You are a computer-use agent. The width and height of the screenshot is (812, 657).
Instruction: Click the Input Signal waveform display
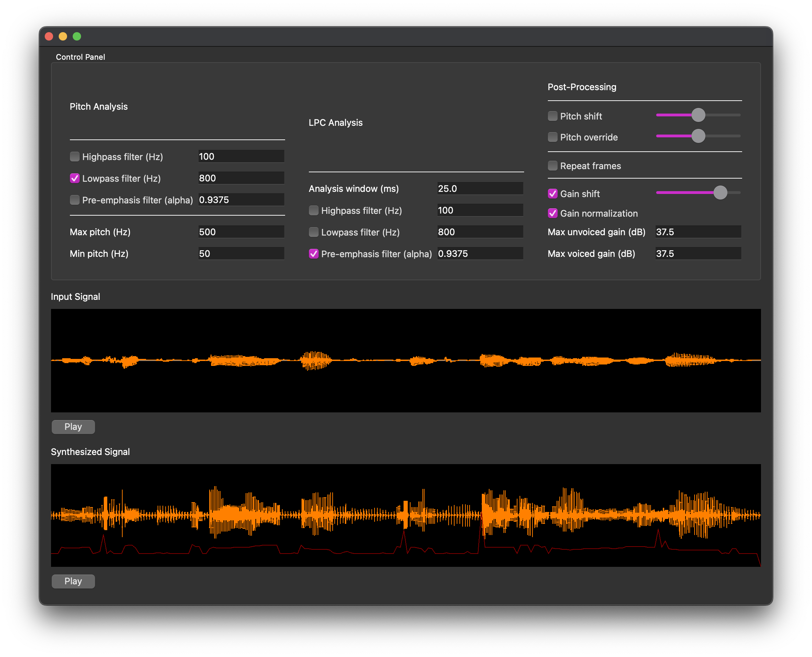pyautogui.click(x=406, y=361)
